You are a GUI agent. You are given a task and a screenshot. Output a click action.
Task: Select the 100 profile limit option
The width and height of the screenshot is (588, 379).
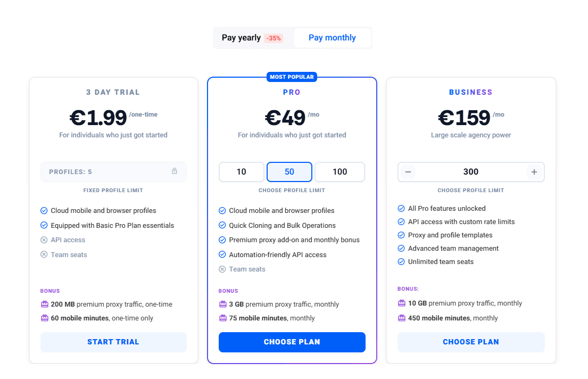click(x=339, y=172)
